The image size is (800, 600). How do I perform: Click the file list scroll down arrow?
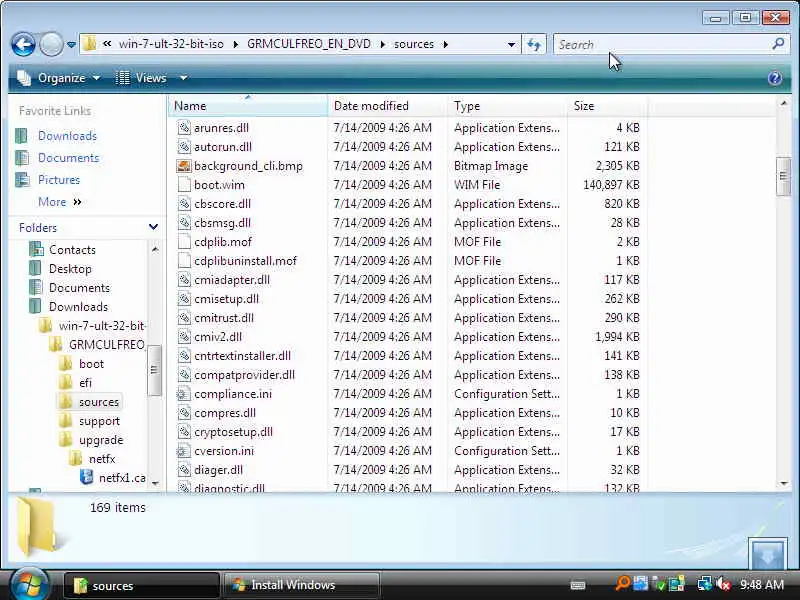(784, 484)
